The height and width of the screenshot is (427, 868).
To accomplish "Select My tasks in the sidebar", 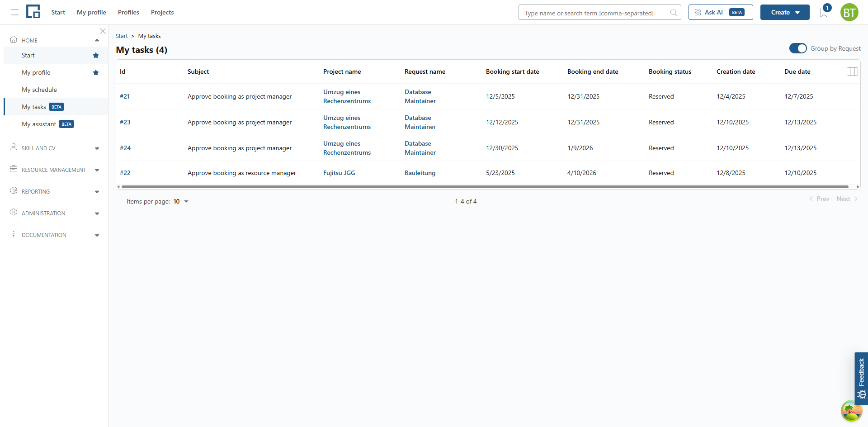I will point(34,107).
